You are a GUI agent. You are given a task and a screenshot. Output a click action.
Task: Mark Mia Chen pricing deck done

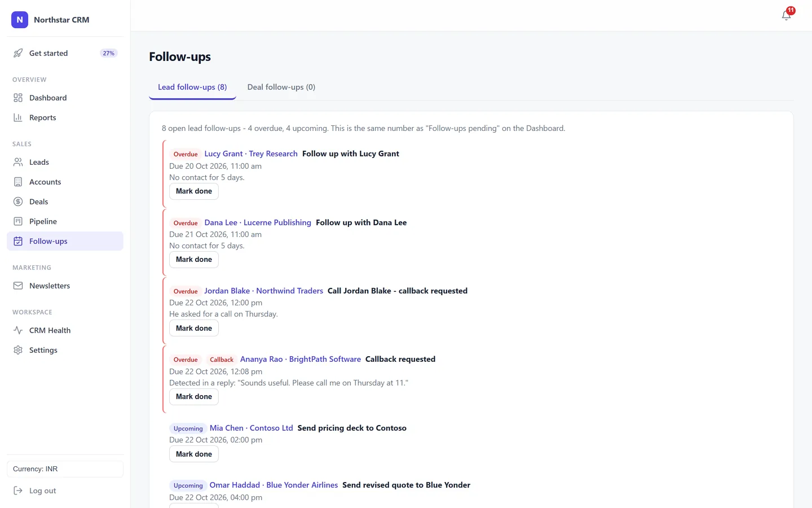pos(194,454)
